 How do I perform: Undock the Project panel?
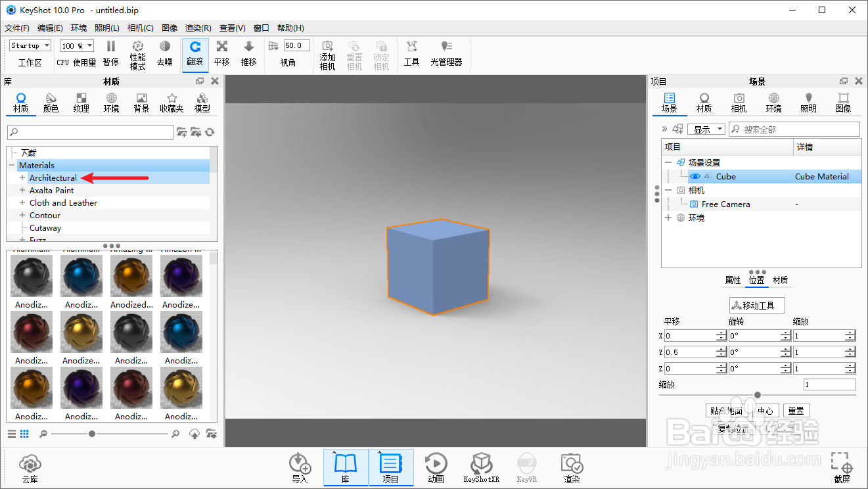[844, 81]
